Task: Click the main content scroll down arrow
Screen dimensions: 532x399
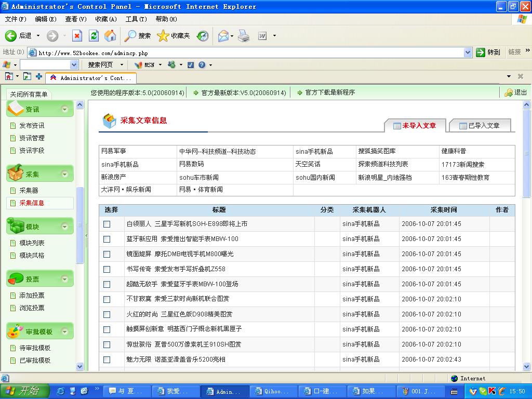Action: coord(527,366)
